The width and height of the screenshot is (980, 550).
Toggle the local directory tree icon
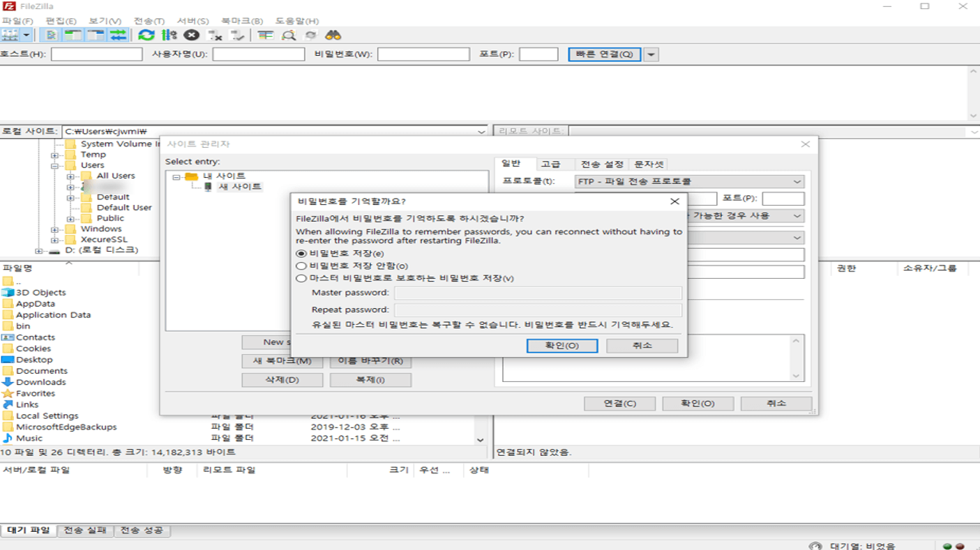pos(73,35)
